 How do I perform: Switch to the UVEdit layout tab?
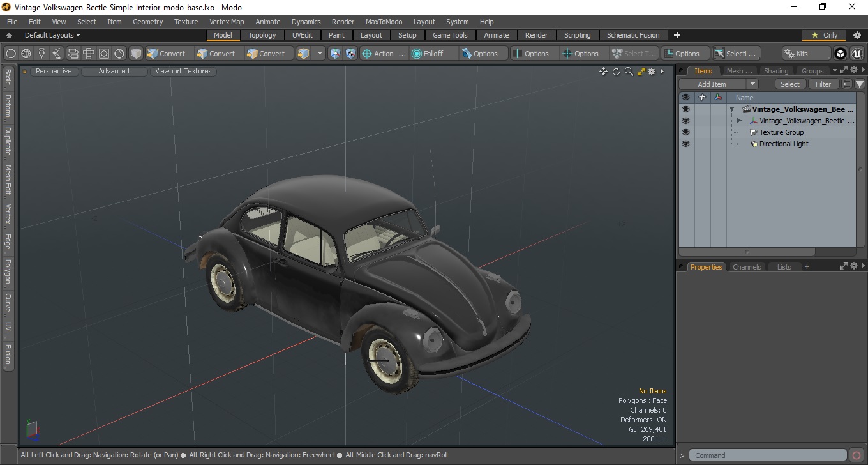[x=303, y=35]
